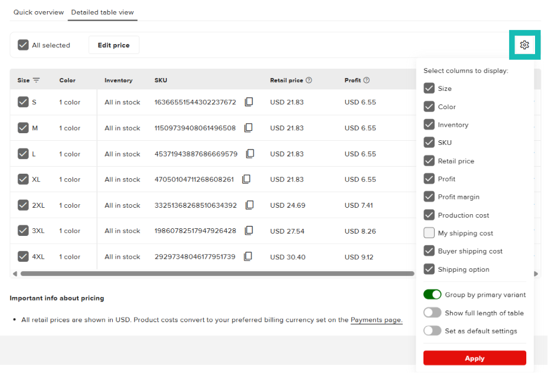Copy SKU for size XL row
This screenshot has height=392, width=555.
[246, 180]
